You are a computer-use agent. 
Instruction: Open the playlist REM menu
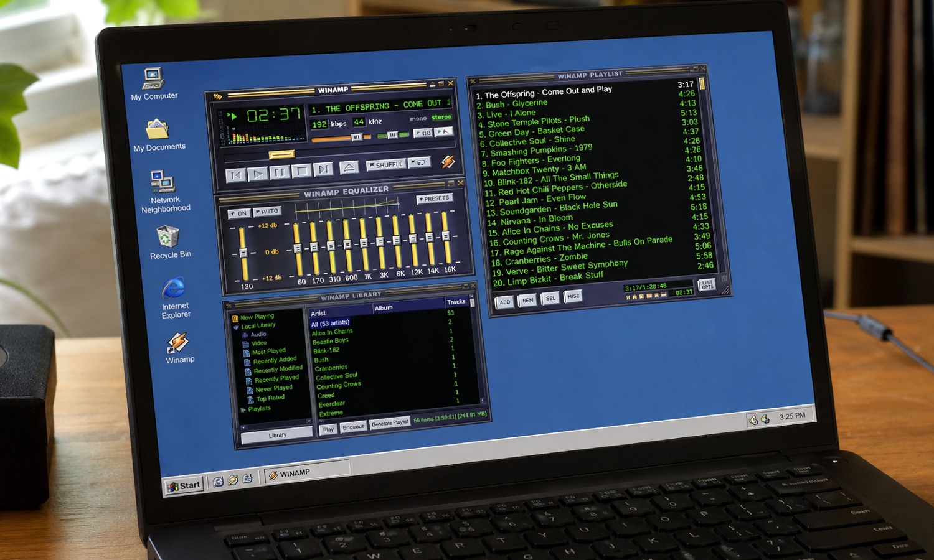527,300
